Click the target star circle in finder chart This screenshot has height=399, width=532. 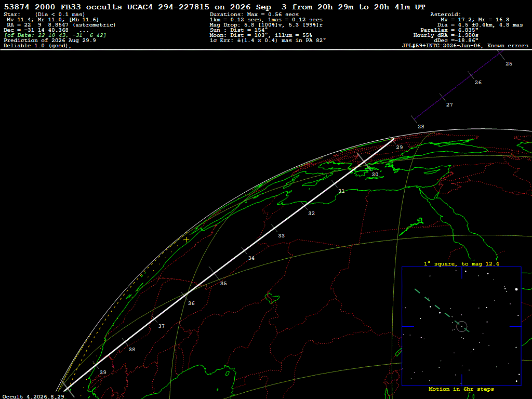[462, 326]
